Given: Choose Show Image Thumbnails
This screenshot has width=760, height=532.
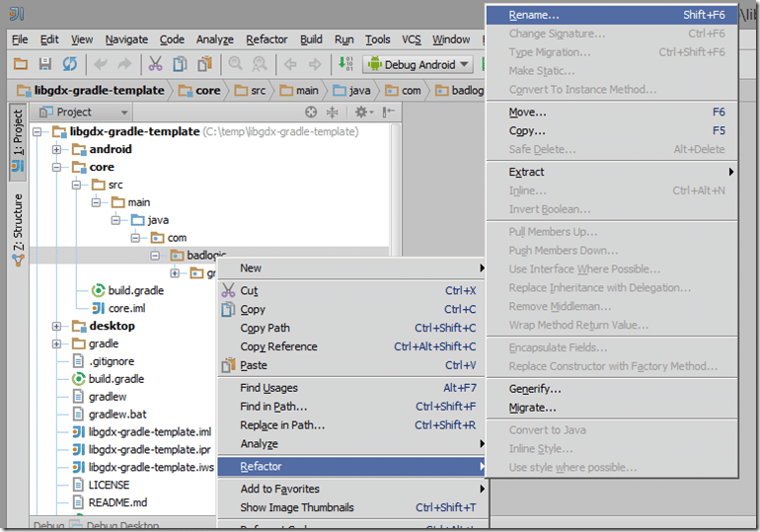Looking at the screenshot, I should coord(351,507).
